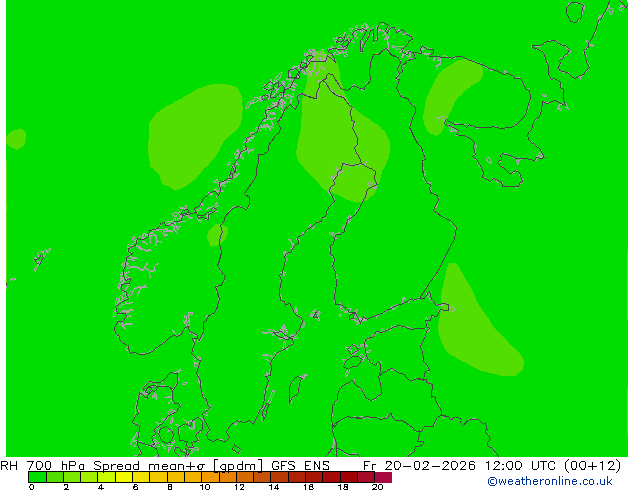Image resolution: width=634 pixels, height=490 pixels.
Task: Select the '[gpdm]' unit label
Action: [238, 466]
